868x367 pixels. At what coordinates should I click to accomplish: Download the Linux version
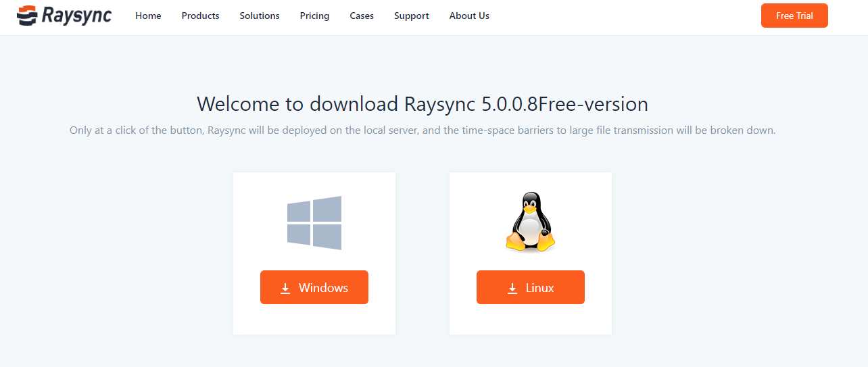click(x=531, y=287)
